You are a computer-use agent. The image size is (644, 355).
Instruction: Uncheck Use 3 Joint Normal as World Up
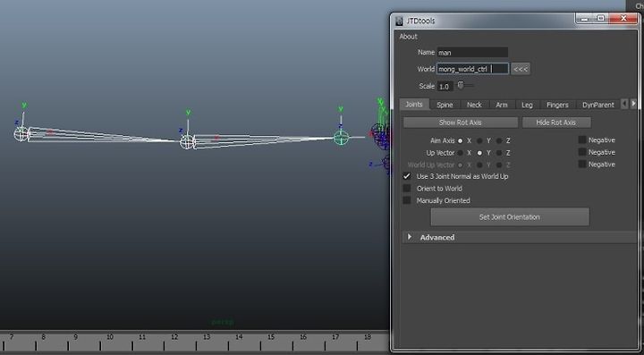pyautogui.click(x=407, y=176)
